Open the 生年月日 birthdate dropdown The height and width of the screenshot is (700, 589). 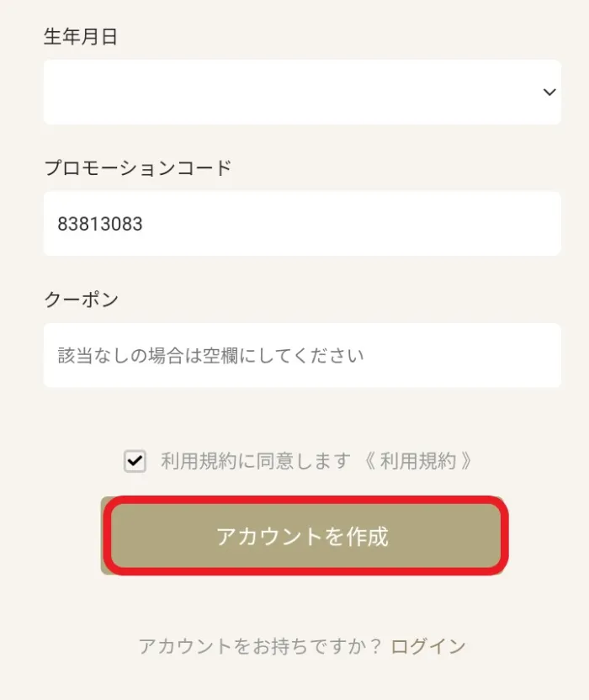(x=301, y=93)
